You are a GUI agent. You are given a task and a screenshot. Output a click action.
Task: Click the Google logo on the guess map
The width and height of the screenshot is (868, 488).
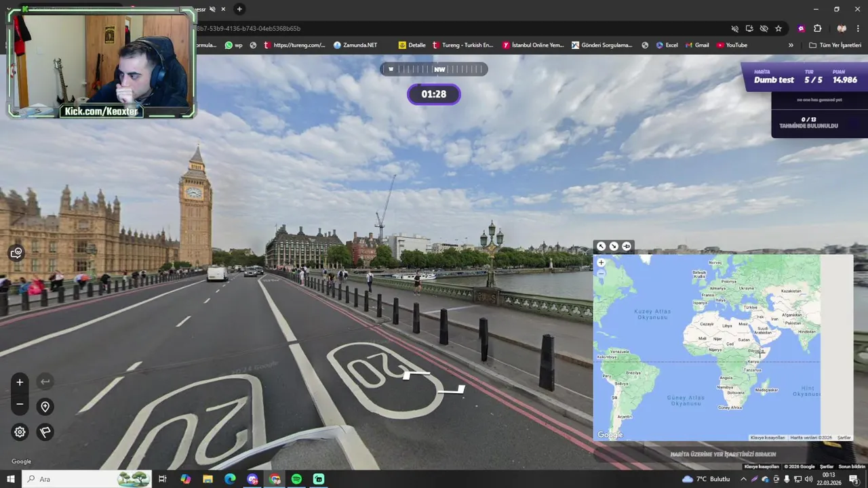tap(610, 435)
